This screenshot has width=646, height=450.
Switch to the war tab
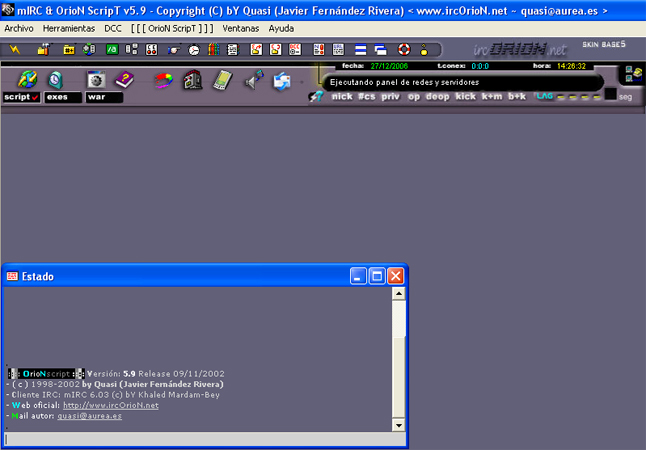pyautogui.click(x=104, y=97)
